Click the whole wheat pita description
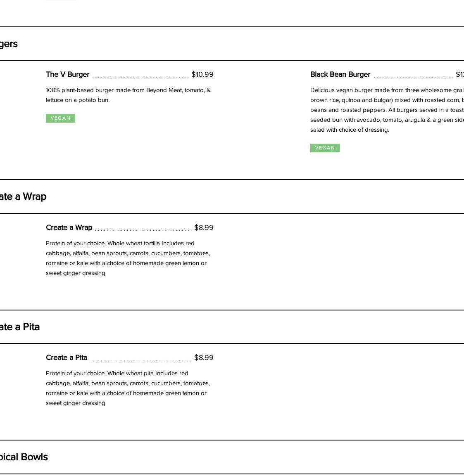 pos(128,388)
